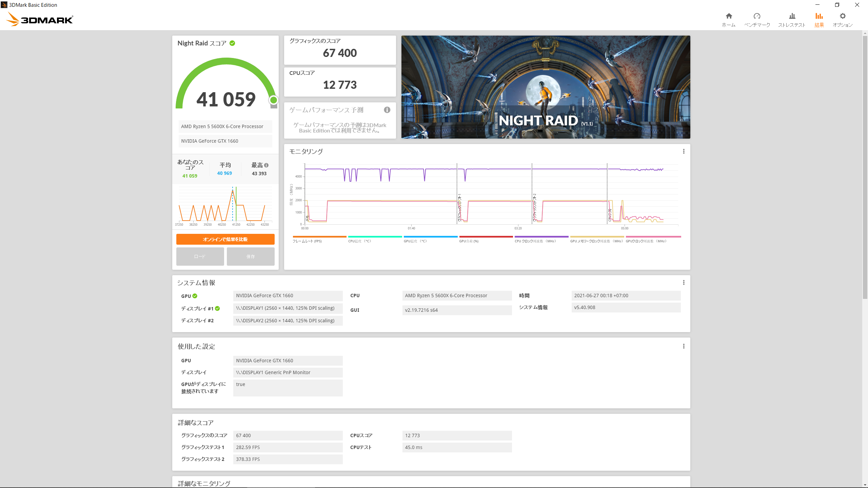Click the ロード load button
This screenshot has height=488, width=868.
tap(200, 257)
